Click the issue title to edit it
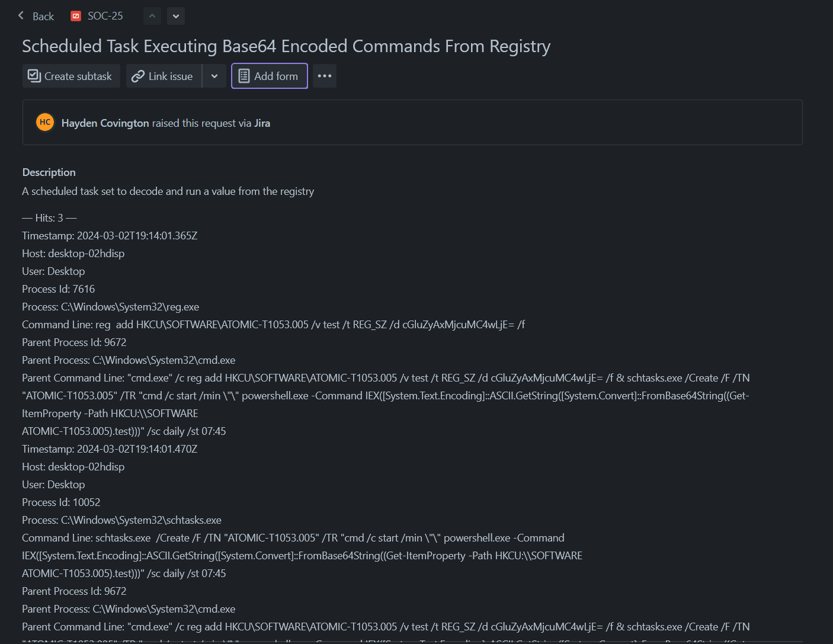The width and height of the screenshot is (833, 644). coord(286,46)
